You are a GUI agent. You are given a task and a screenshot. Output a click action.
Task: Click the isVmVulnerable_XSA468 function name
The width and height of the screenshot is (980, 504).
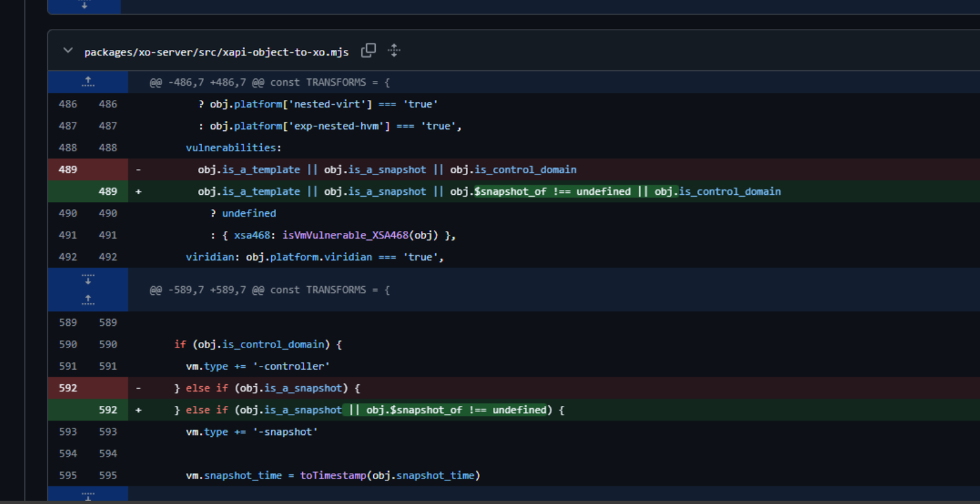[x=346, y=235]
